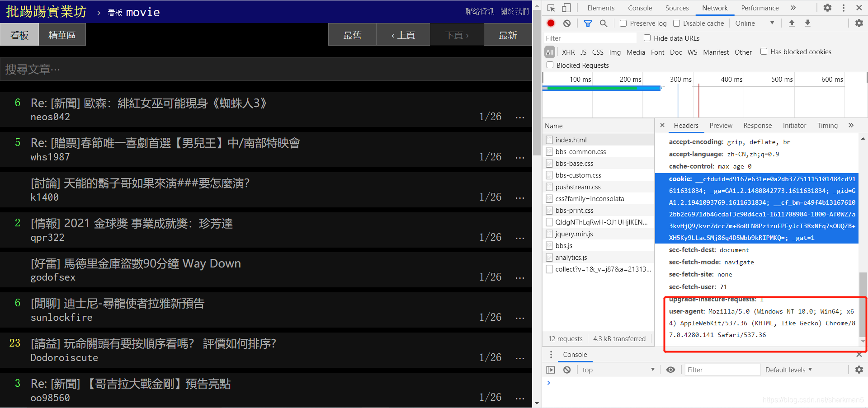Open the Online throttling dropdown
The height and width of the screenshot is (408, 868).
click(x=755, y=23)
